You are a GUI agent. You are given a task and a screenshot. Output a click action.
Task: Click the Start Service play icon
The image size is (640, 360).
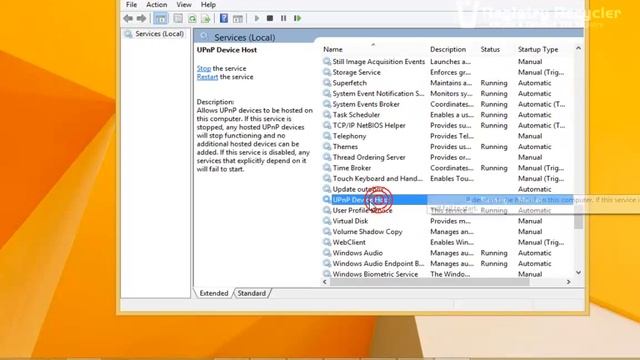(x=257, y=18)
